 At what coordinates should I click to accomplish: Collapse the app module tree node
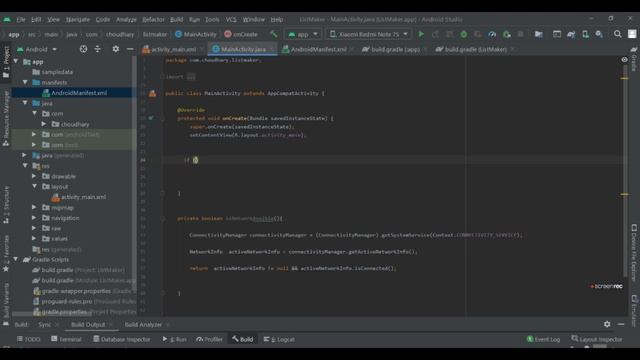pyautogui.click(x=16, y=62)
